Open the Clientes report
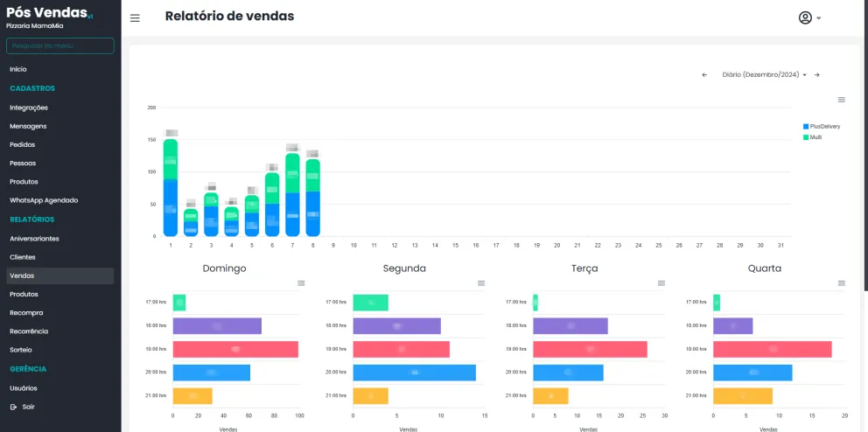This screenshot has height=432, width=868. coord(23,257)
